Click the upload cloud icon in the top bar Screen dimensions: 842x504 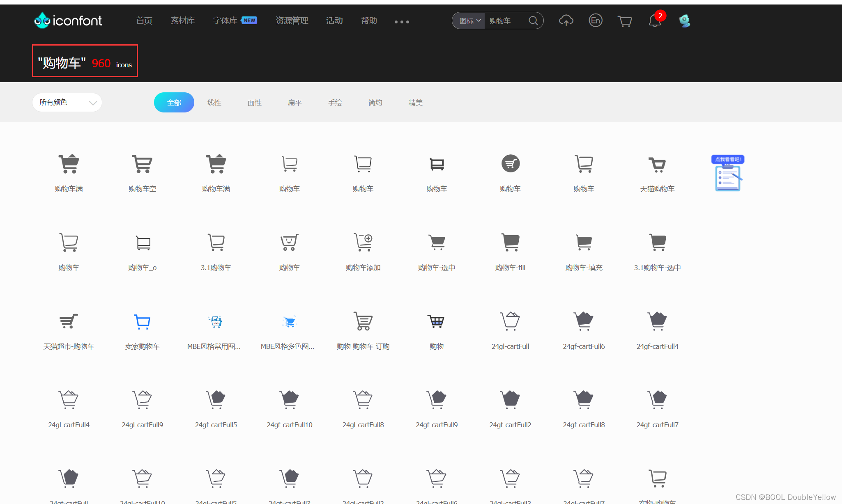coord(566,21)
